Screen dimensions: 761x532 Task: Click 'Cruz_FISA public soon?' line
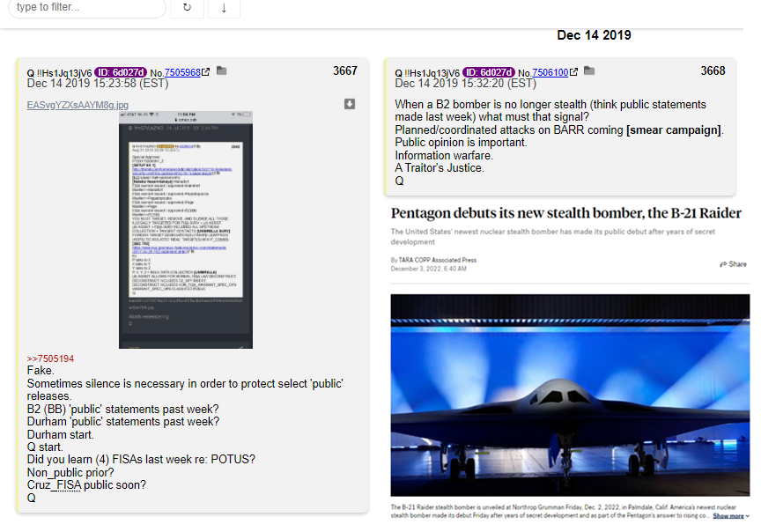tap(86, 485)
